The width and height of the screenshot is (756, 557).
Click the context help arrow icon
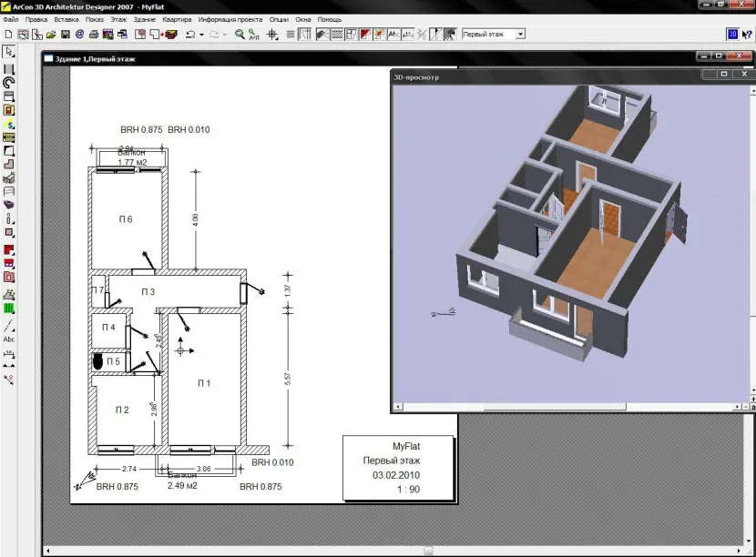747,34
